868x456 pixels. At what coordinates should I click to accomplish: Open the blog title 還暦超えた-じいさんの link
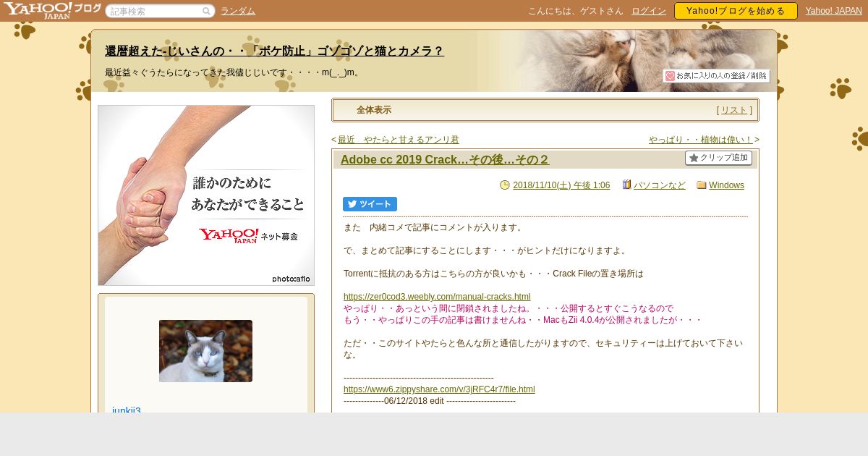pyautogui.click(x=274, y=51)
